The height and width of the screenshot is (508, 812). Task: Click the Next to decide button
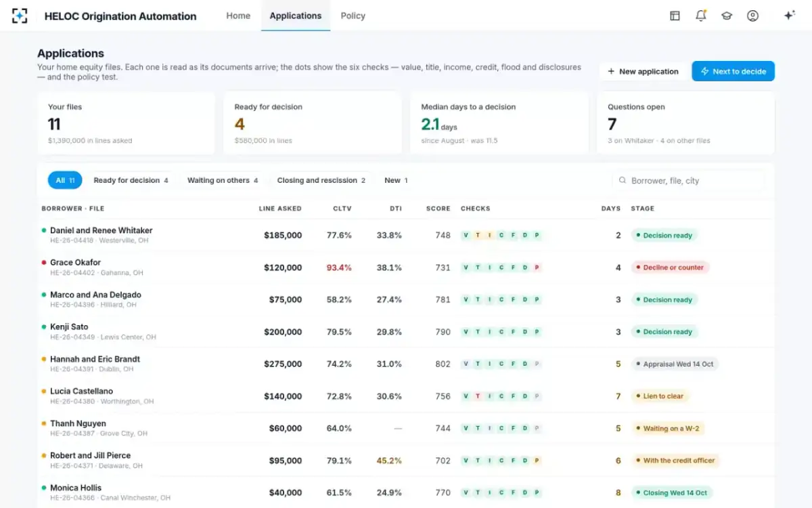pos(733,71)
